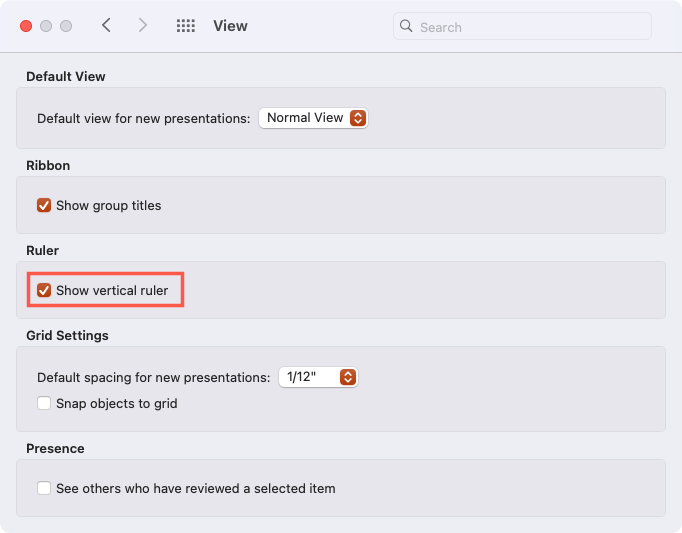
Task: Enable Snap objects to grid checkbox
Action: click(x=44, y=403)
